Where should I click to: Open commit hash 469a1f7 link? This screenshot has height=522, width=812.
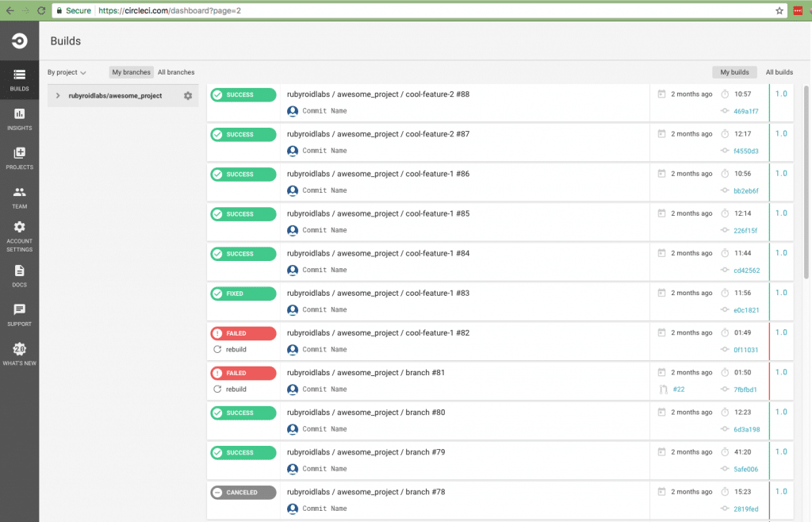[x=745, y=111]
